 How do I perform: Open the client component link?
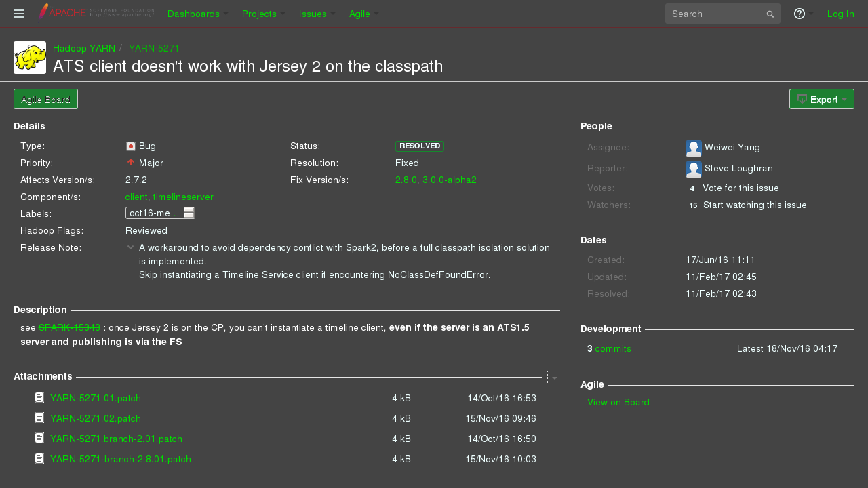(x=136, y=197)
